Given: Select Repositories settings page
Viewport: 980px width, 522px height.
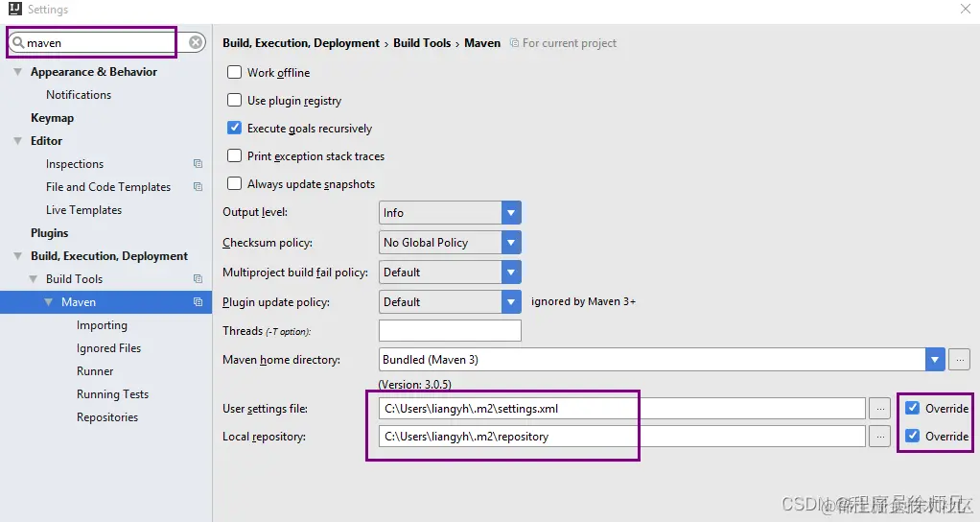Looking at the screenshot, I should coord(107,417).
